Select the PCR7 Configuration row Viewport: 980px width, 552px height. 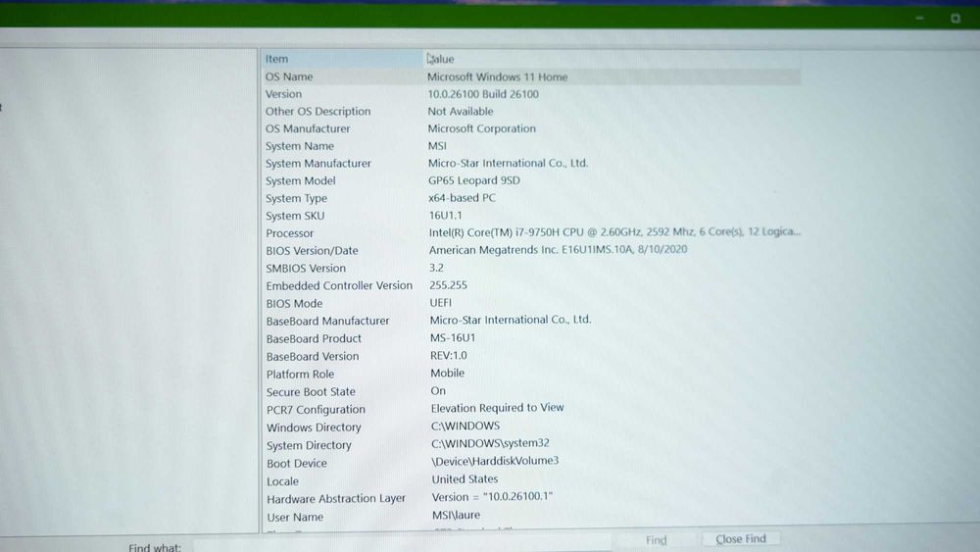point(316,410)
